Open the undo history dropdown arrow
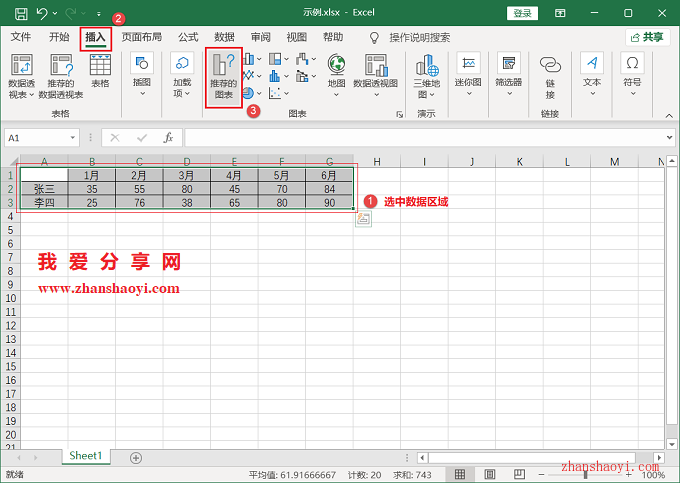Screen dimensions: 680x483 [55, 13]
